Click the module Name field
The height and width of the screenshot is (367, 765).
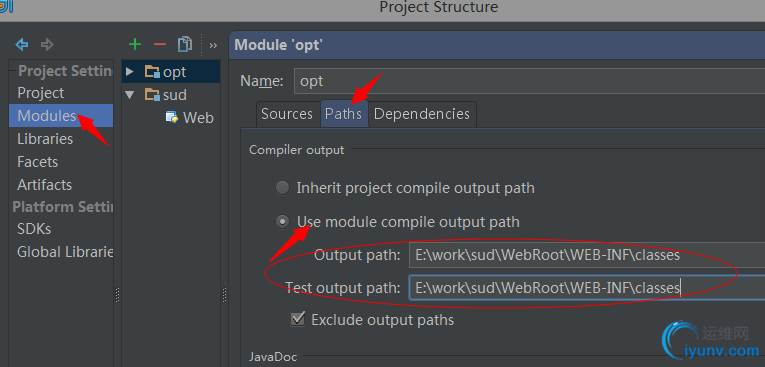tap(529, 81)
